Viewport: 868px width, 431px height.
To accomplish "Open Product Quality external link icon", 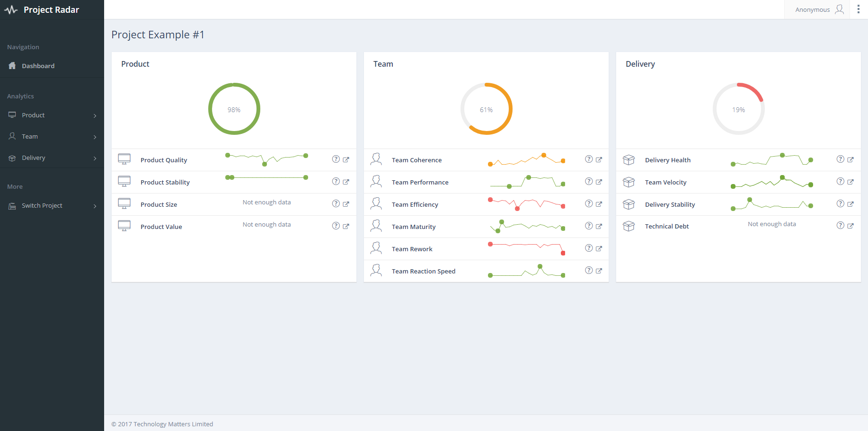I will 346,160.
